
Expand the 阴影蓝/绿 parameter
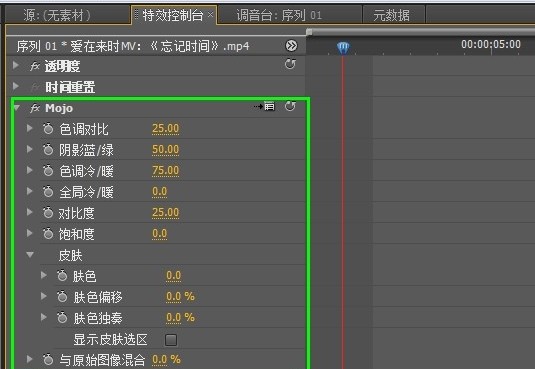pos(30,149)
